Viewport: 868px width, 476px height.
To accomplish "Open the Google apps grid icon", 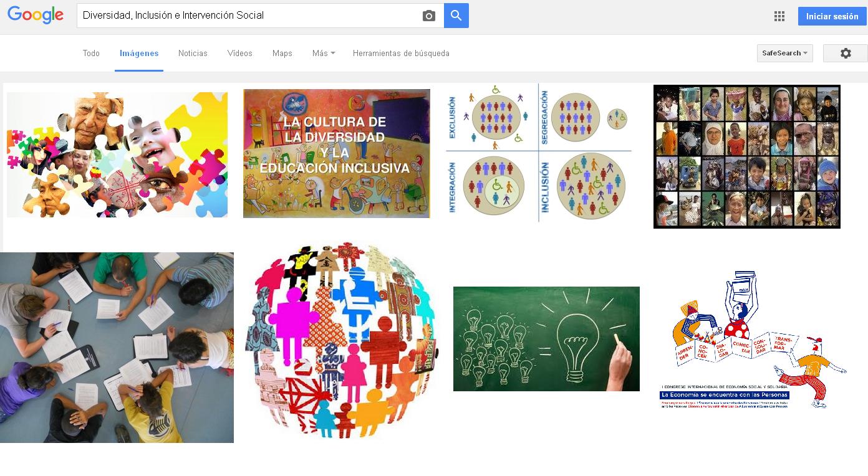I will 779,17.
